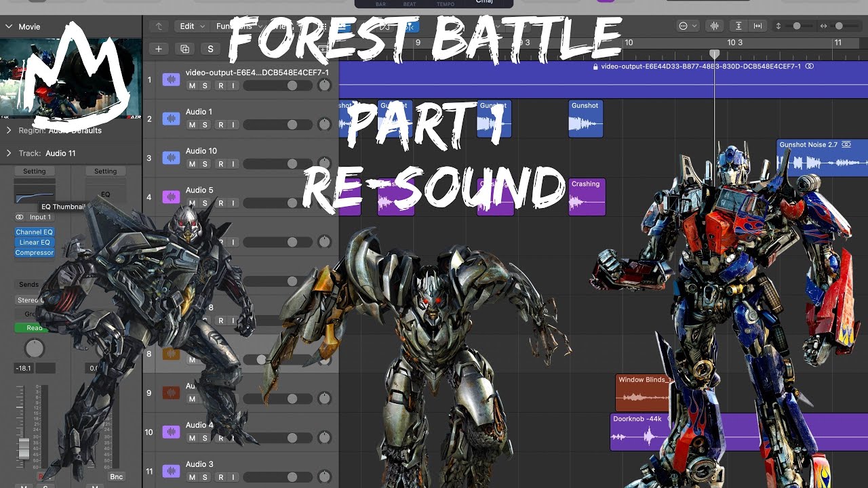The width and height of the screenshot is (868, 488).
Task: Open the Edit menu
Action: [x=192, y=26]
